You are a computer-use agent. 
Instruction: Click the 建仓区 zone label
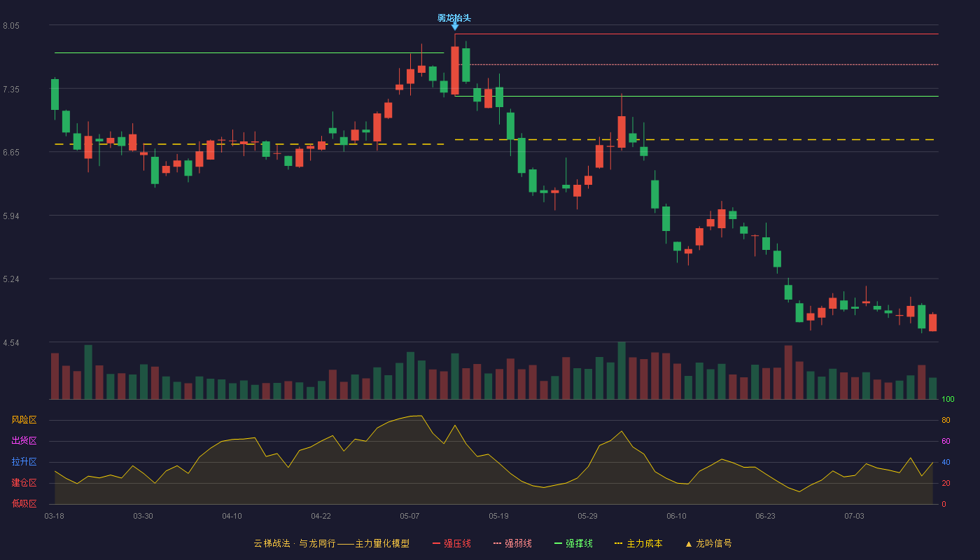(x=24, y=483)
